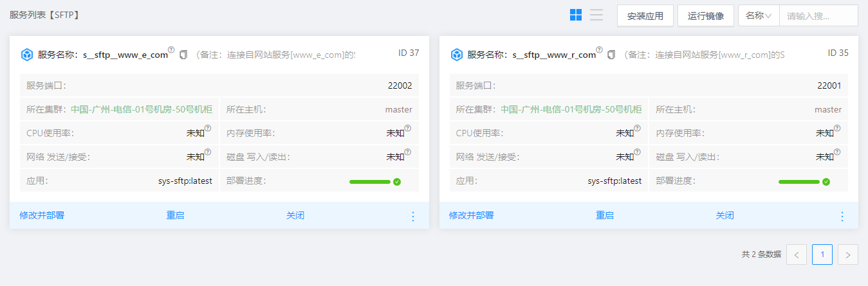Viewport: 868px width, 286px height.
Task: Click help icon beside s__sftp__www_r_com name
Action: [599, 49]
